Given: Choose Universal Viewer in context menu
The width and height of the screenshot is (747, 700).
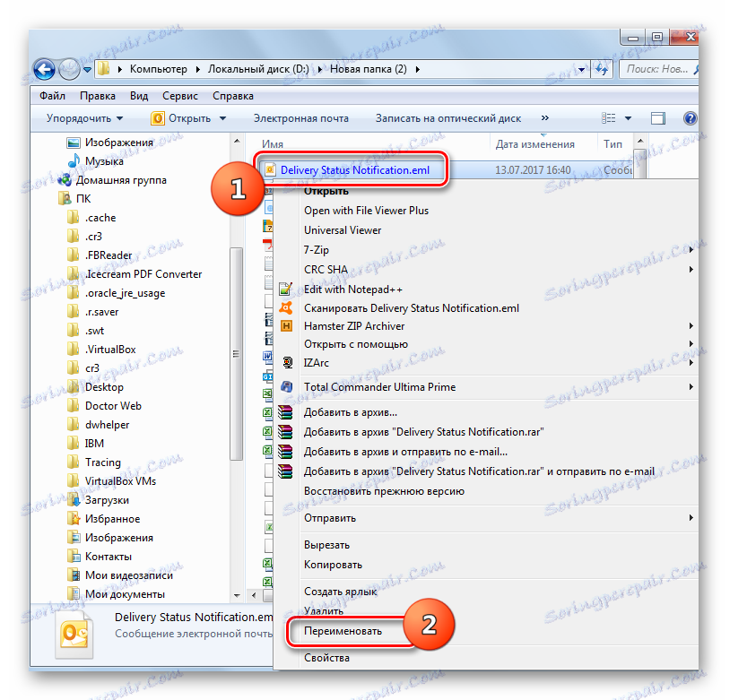Looking at the screenshot, I should pos(343,230).
